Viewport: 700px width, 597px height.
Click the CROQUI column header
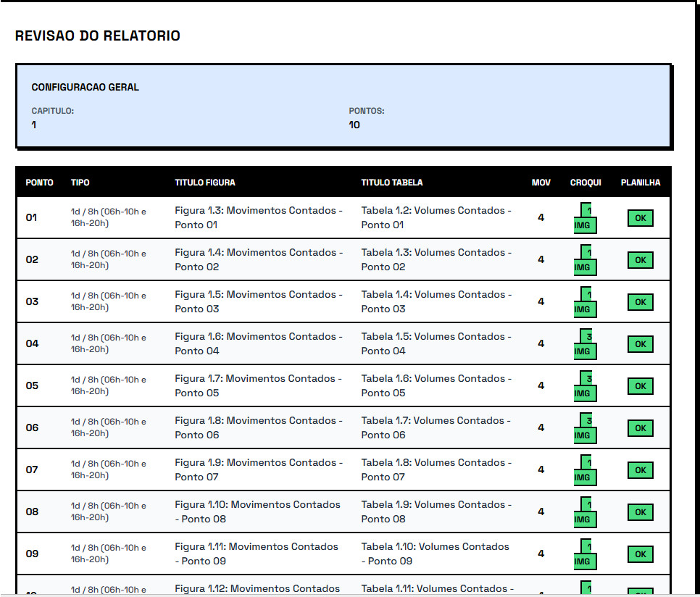coord(586,183)
